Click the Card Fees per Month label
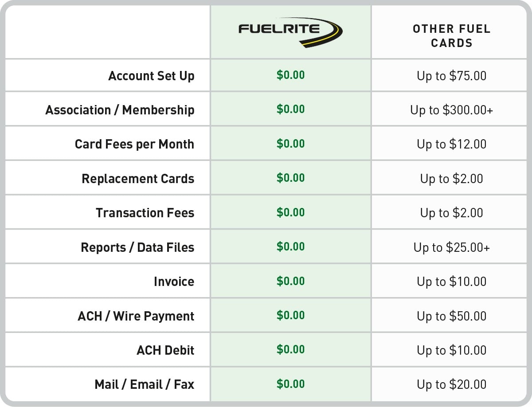532x407 pixels. 134,144
